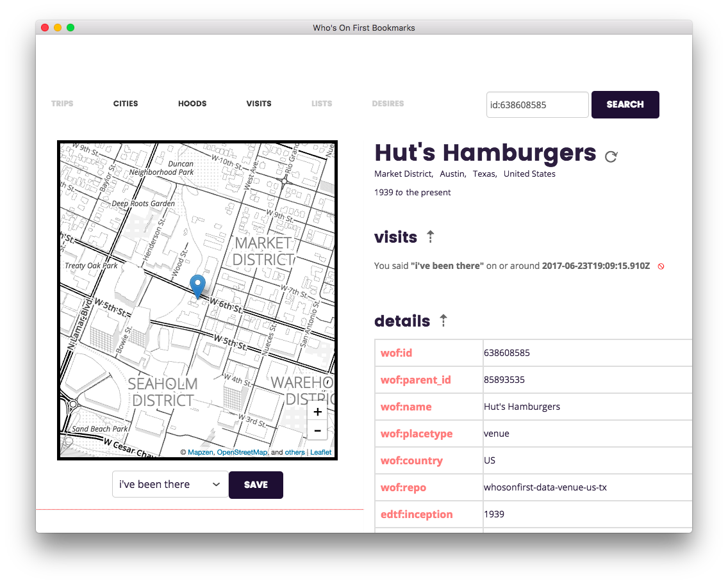Save the visit status
This screenshot has width=728, height=584.
point(256,485)
